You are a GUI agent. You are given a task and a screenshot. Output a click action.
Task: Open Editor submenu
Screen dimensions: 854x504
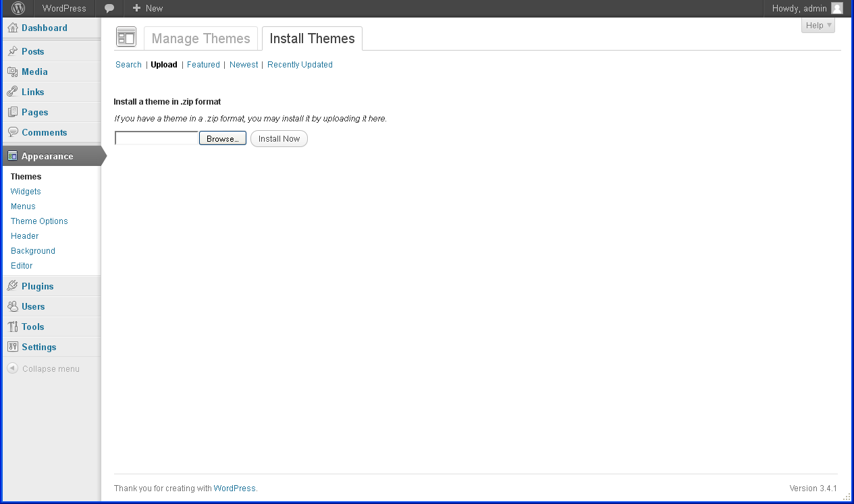click(22, 266)
